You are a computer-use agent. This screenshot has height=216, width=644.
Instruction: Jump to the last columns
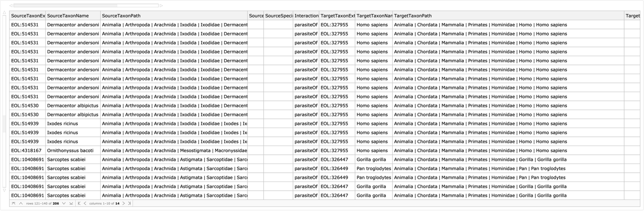pyautogui.click(x=129, y=204)
